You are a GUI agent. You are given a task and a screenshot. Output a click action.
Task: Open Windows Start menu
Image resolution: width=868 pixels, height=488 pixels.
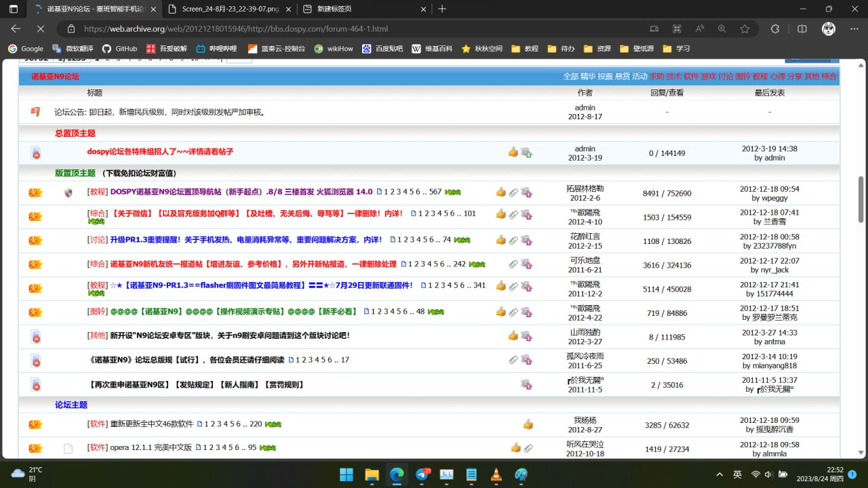click(346, 474)
